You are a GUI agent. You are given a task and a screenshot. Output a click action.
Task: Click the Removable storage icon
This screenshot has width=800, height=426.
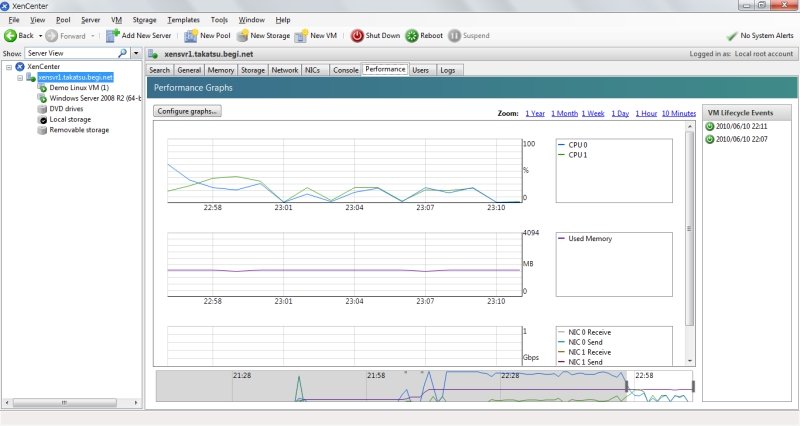click(x=42, y=130)
